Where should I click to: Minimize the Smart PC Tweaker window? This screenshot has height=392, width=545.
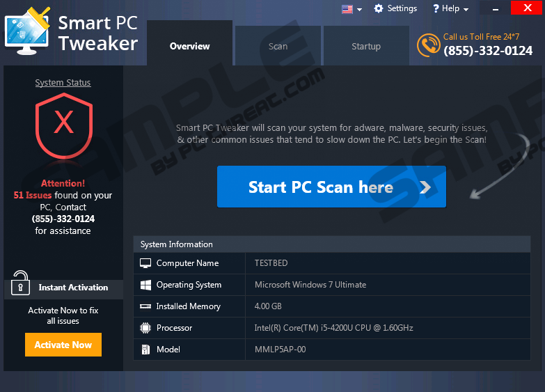coord(496,8)
